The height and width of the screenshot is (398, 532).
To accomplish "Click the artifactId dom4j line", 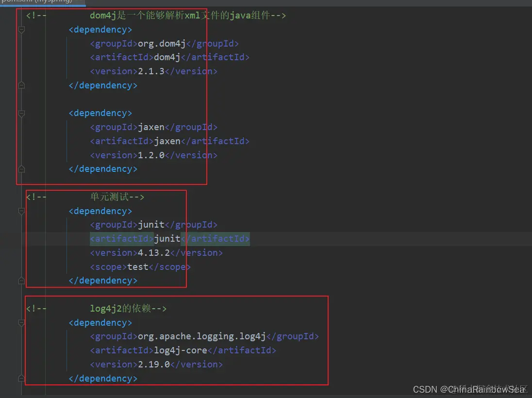I will click(x=169, y=57).
